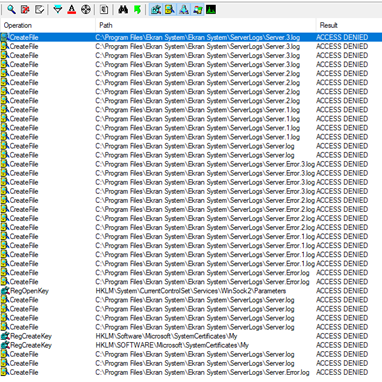Open the Highlight settings icon
This screenshot has width=382, height=382.
72,10
